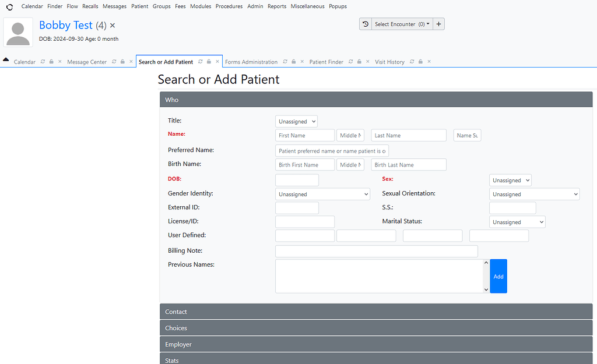
Task: Lock the Search or Add Patient tab
Action: coord(208,61)
